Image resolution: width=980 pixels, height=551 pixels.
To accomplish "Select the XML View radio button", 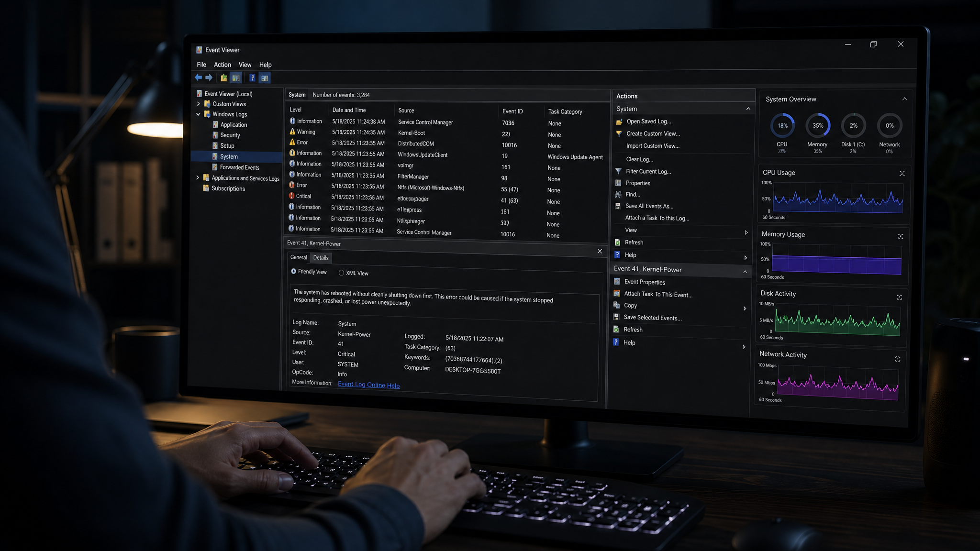I will (341, 273).
